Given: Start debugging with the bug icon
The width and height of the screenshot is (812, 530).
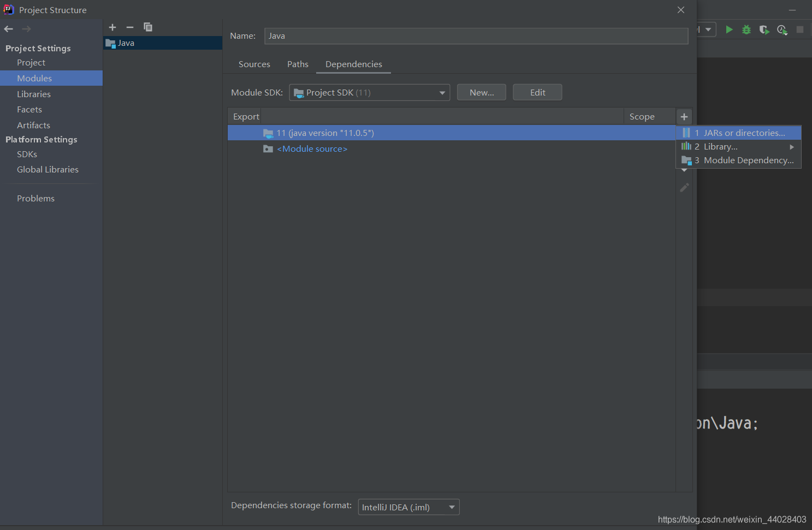Looking at the screenshot, I should 746,29.
